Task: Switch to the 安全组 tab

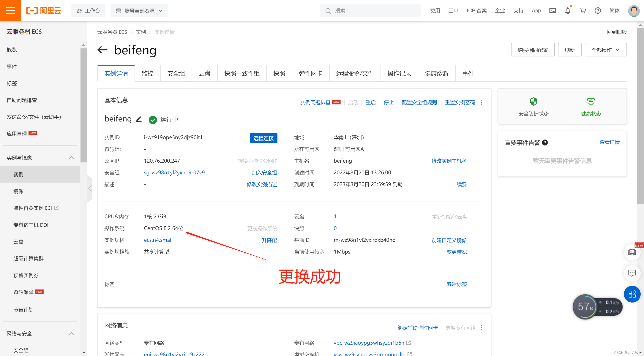Action: click(176, 74)
